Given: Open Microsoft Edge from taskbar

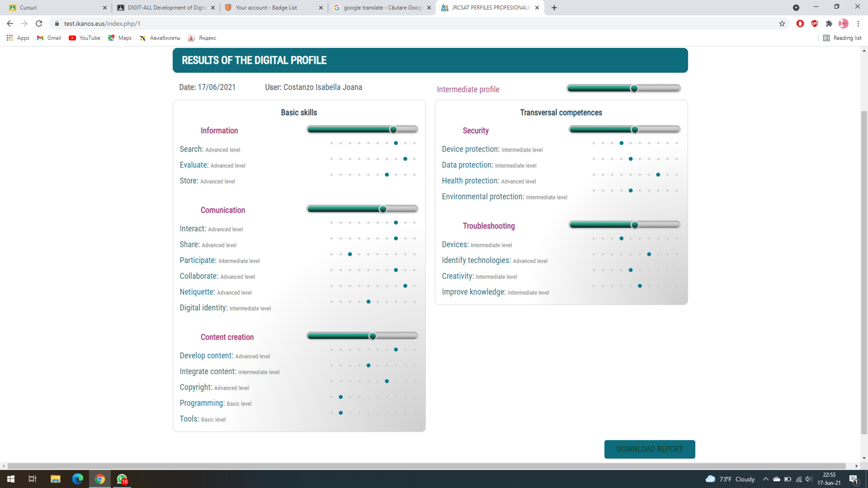Looking at the screenshot, I should pos(78,479).
